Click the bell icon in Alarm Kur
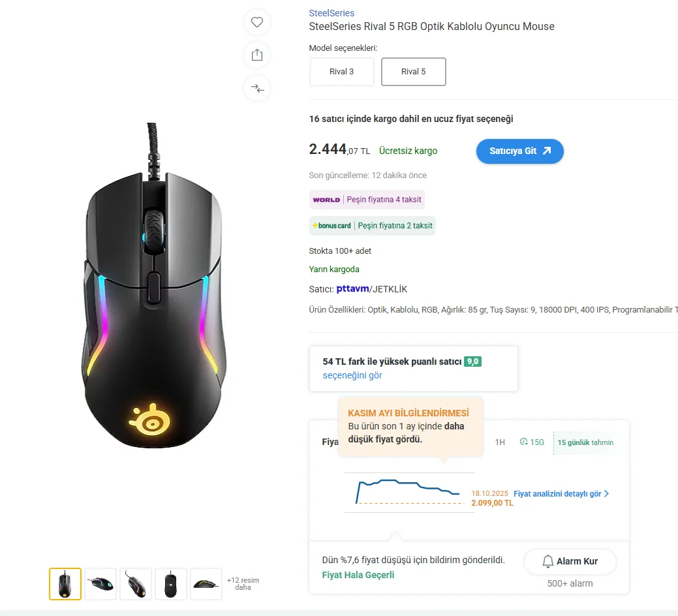 tap(547, 561)
